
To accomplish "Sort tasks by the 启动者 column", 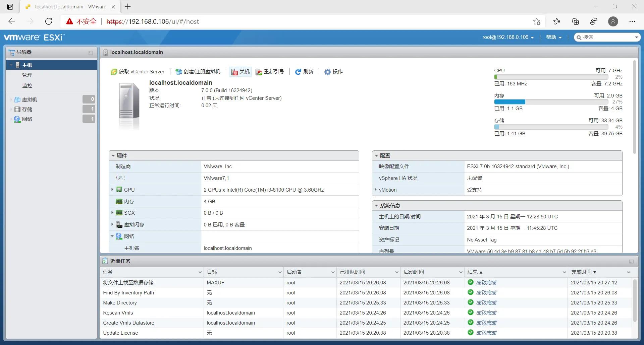I will pos(310,272).
